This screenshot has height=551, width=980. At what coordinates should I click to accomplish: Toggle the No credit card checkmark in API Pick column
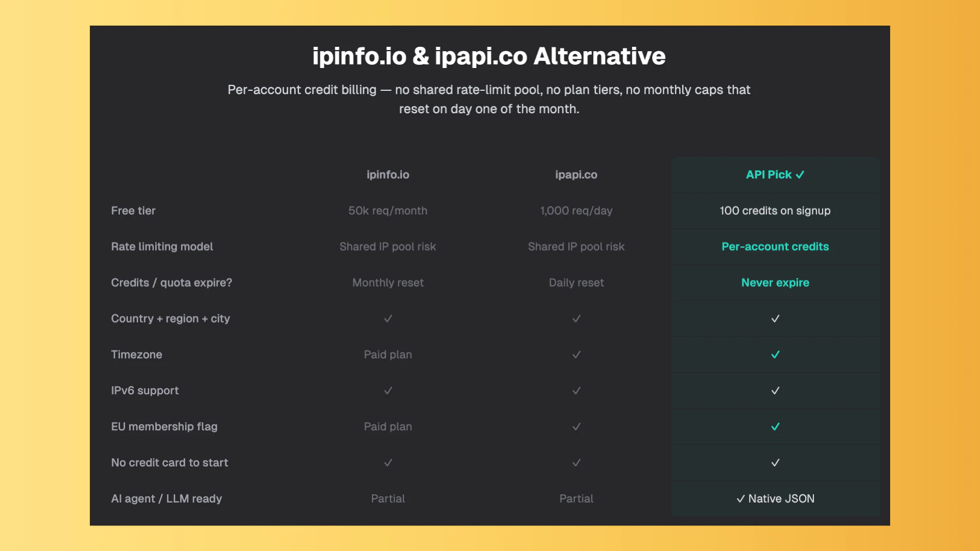pyautogui.click(x=775, y=462)
